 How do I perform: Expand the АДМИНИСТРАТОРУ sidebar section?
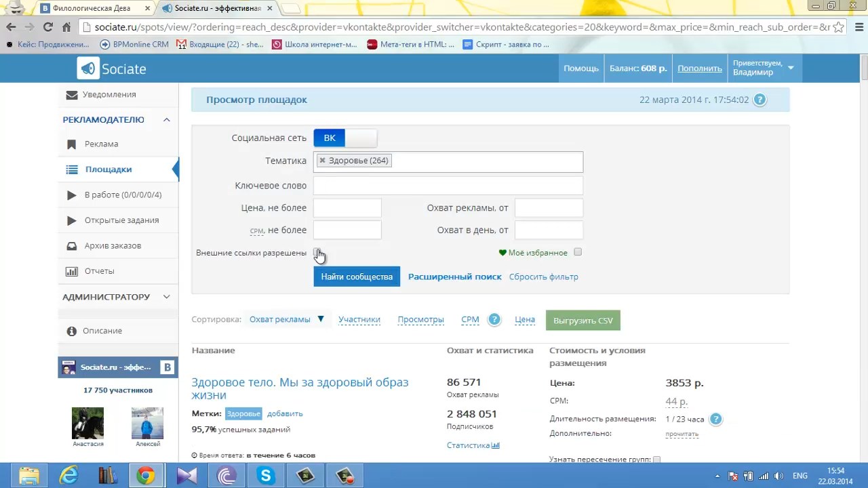pos(166,297)
